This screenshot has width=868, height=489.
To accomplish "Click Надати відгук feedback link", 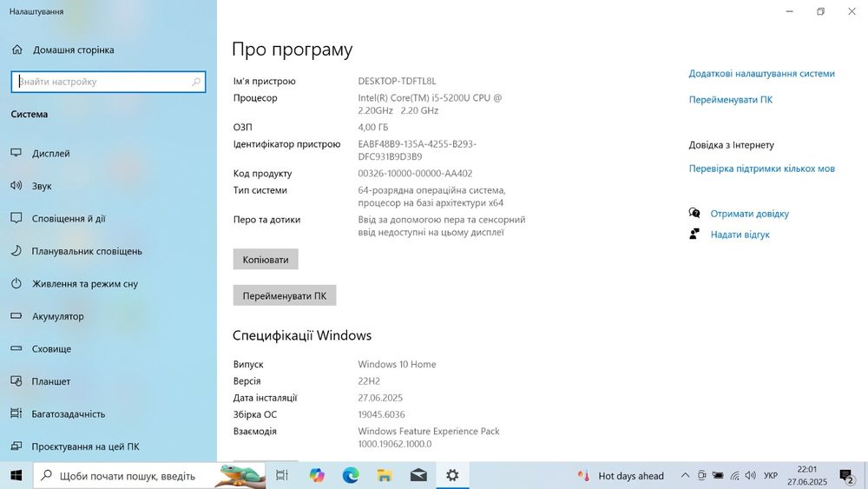I will [x=740, y=235].
